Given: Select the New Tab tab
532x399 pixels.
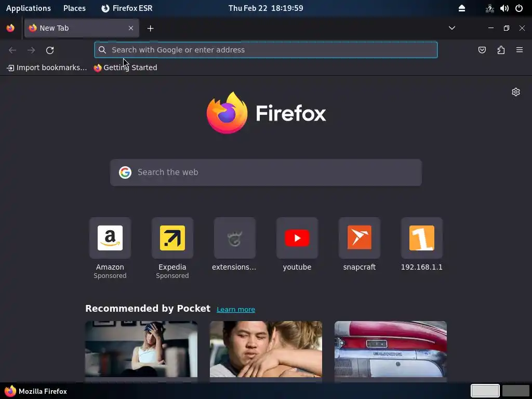Looking at the screenshot, I should point(82,28).
